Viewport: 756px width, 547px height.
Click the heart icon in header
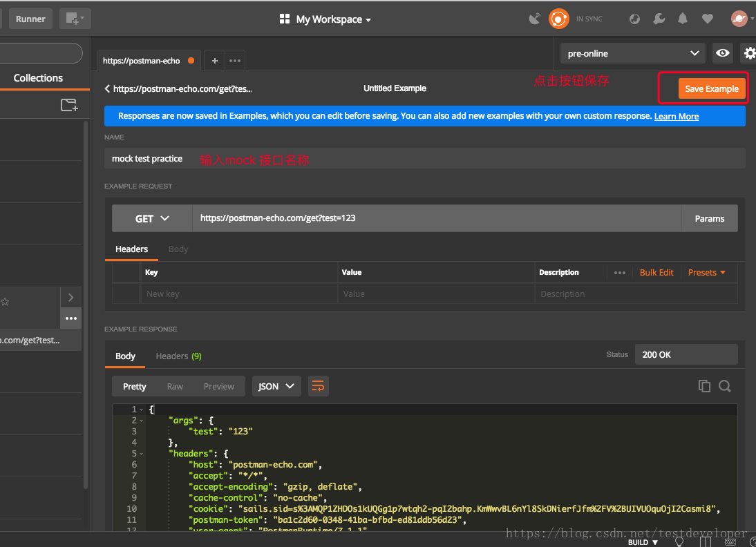click(x=707, y=19)
